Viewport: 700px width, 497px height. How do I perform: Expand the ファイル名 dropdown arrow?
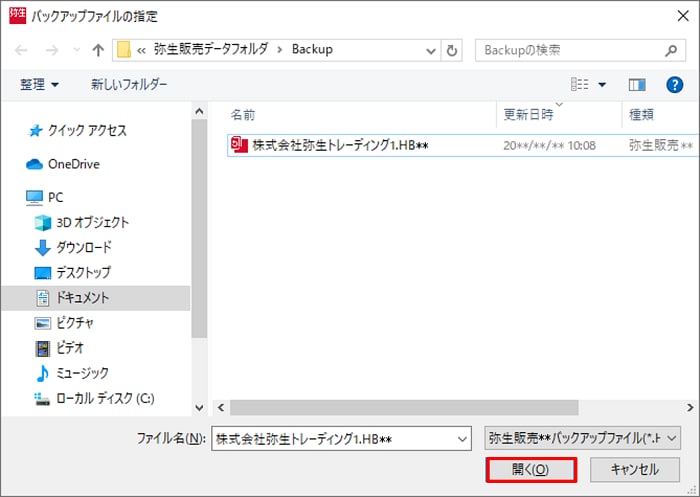(462, 439)
